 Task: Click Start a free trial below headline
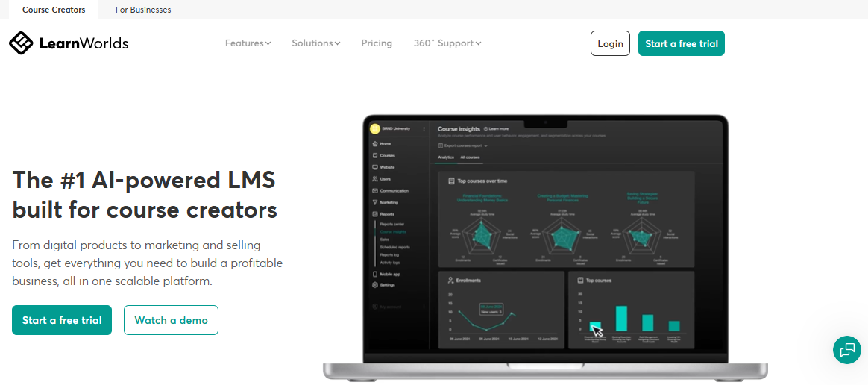[62, 320]
